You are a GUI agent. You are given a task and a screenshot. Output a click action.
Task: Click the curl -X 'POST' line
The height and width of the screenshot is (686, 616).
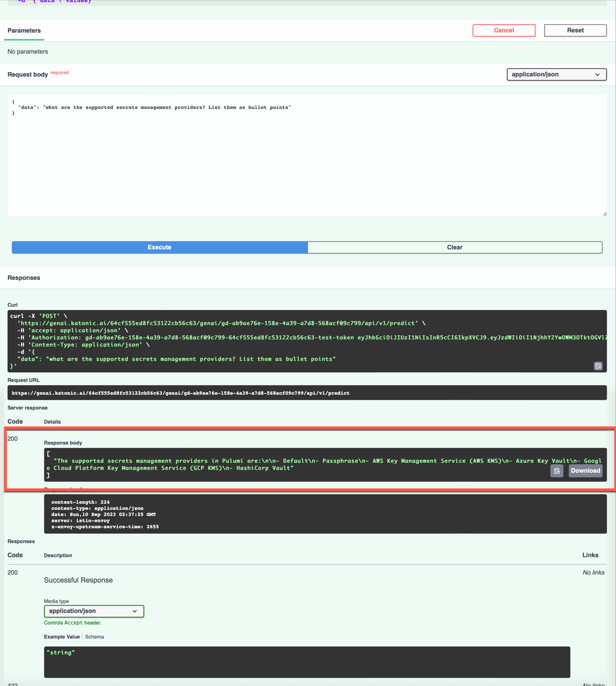[38, 316]
